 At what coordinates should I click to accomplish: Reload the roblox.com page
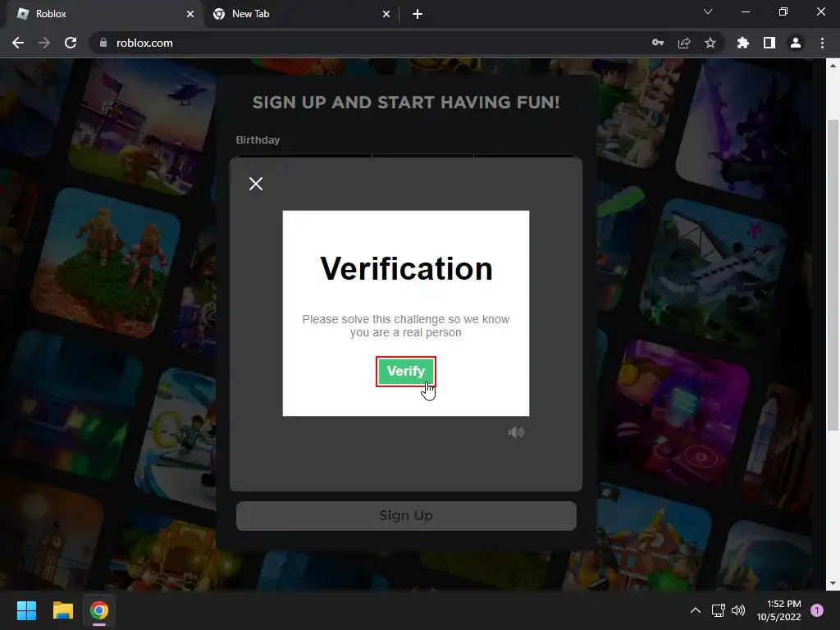coord(71,43)
